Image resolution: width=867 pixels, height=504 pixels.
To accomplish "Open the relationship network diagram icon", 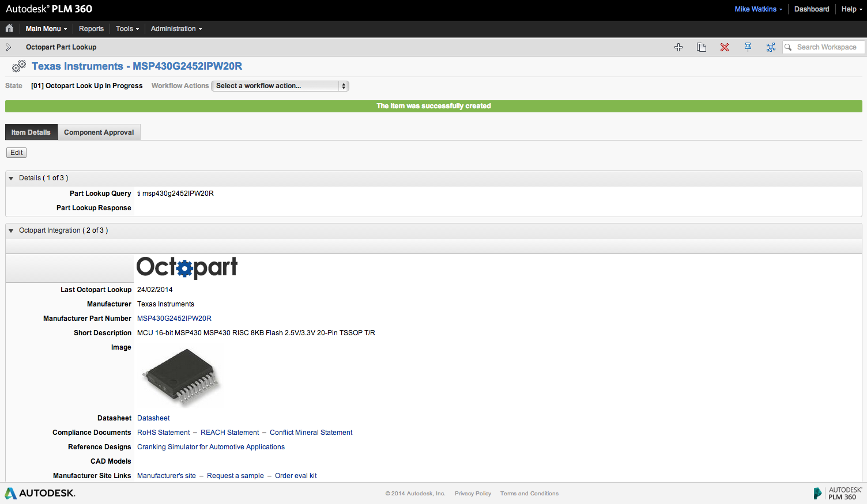I will 771,47.
